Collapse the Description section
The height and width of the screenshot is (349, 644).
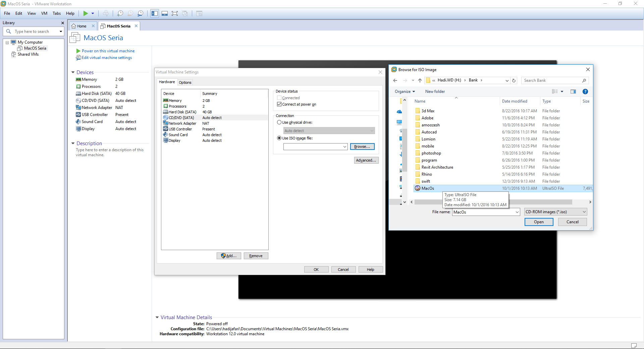73,143
